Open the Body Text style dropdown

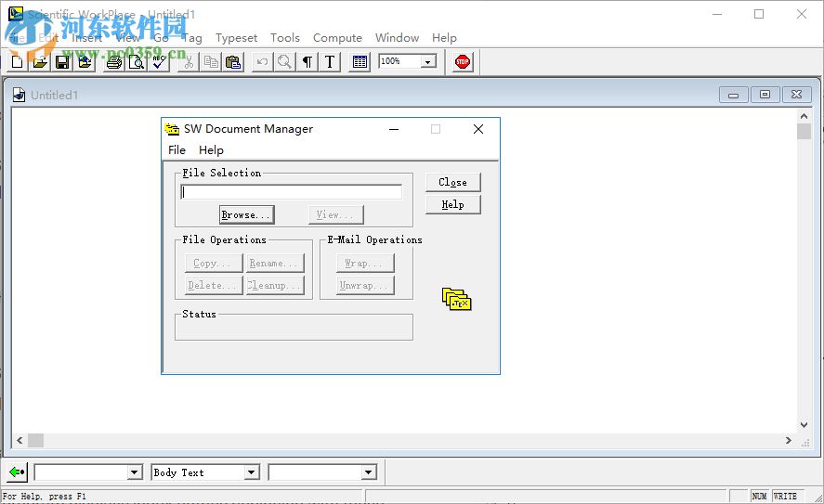pos(251,473)
